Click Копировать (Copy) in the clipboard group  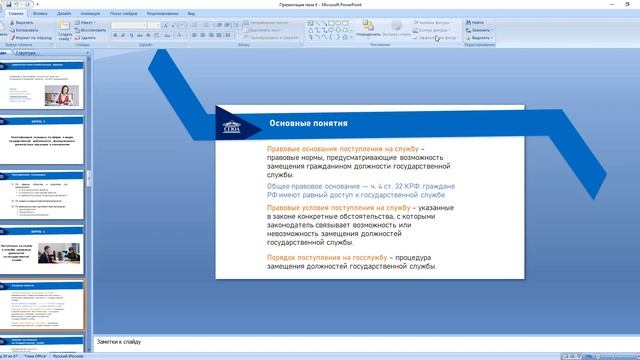pyautogui.click(x=24, y=30)
